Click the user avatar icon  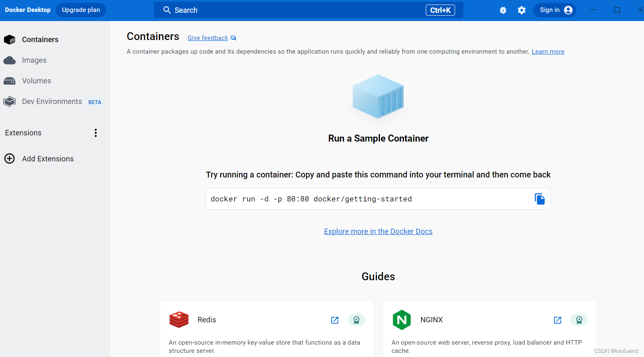569,10
